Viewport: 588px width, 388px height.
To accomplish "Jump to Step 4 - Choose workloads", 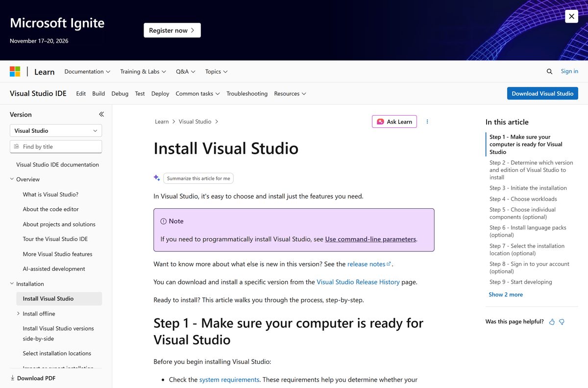I will click(x=523, y=199).
